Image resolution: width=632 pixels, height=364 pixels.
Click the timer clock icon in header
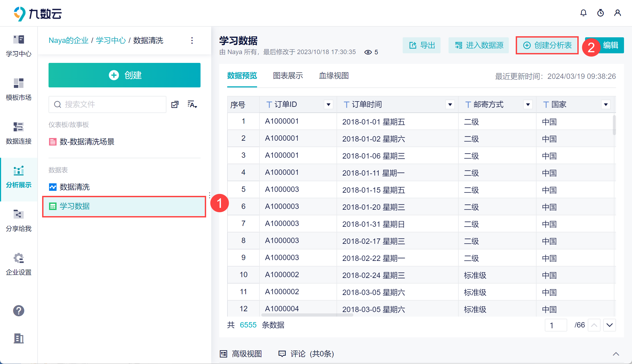[x=600, y=13]
